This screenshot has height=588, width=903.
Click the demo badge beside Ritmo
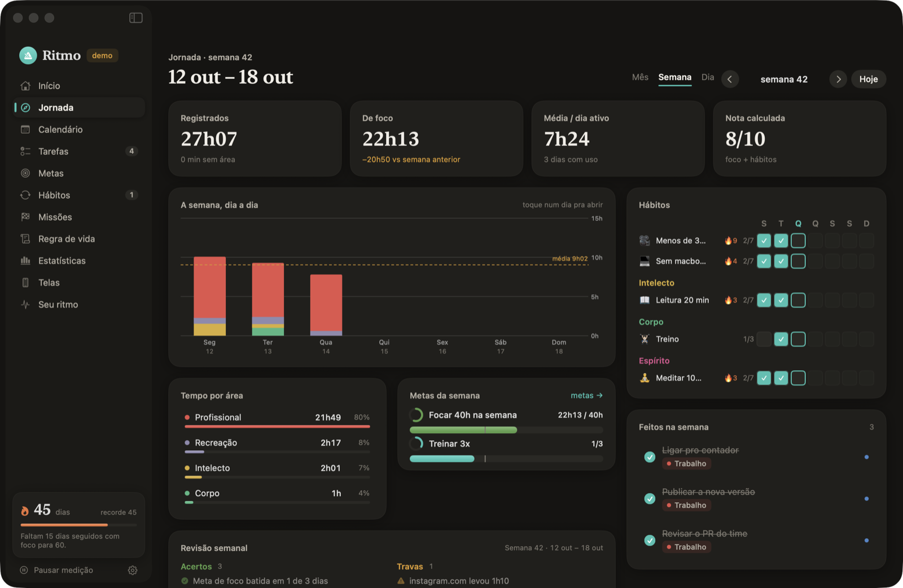102,55
